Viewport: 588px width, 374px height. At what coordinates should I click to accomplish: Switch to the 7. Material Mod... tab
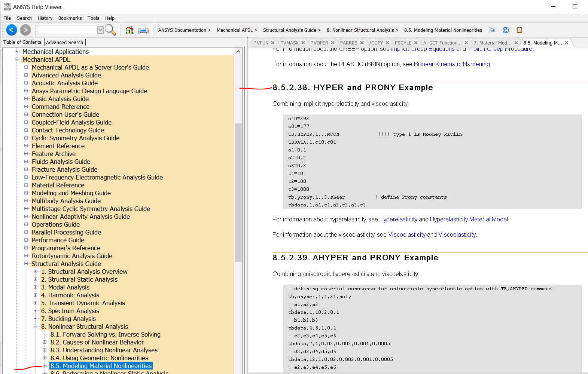(492, 43)
